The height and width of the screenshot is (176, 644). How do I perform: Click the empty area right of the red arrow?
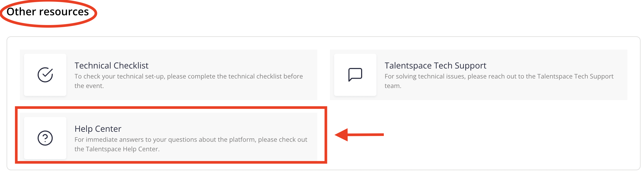pos(502,135)
